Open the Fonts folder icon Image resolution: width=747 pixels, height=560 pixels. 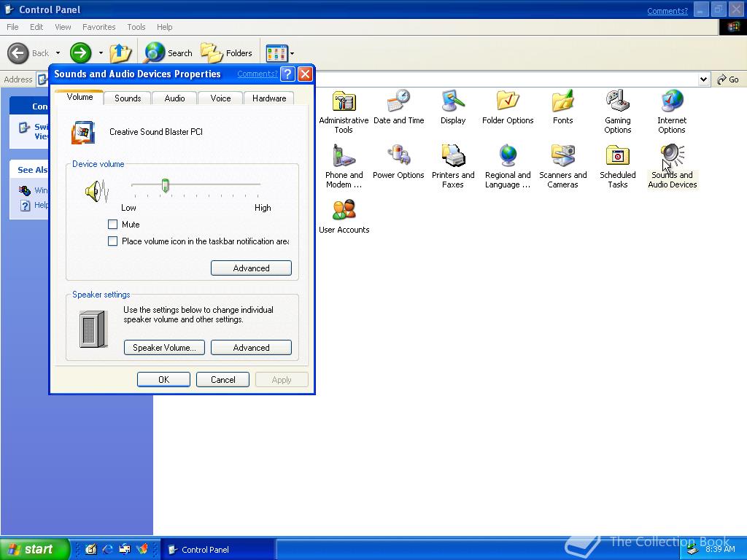(562, 107)
